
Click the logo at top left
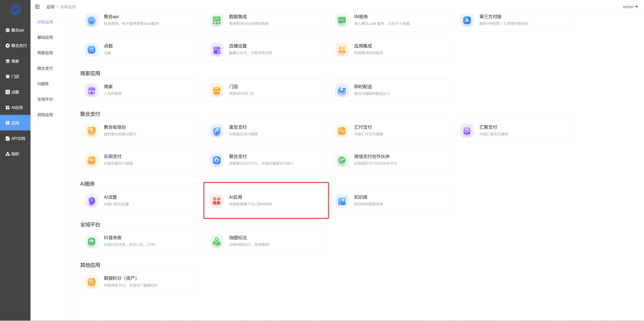[15, 10]
